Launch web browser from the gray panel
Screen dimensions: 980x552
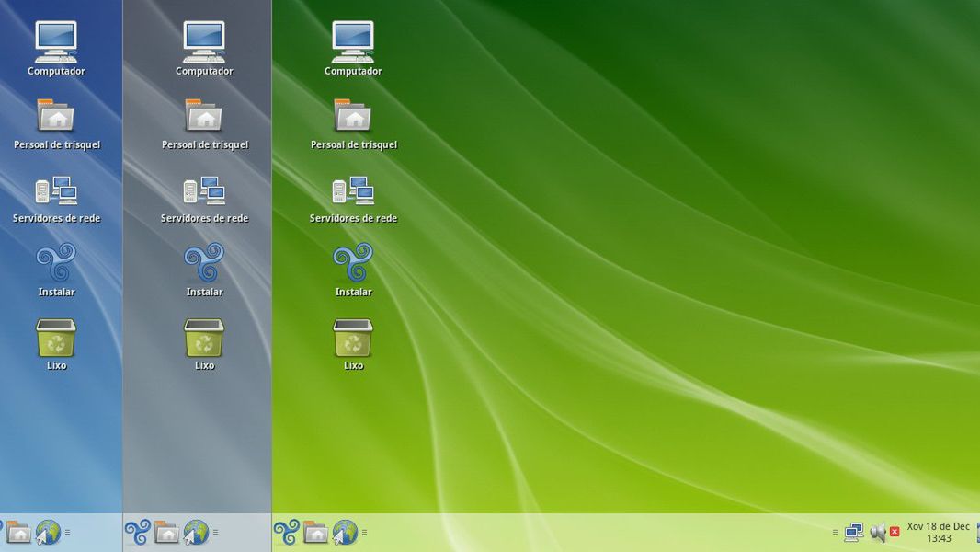click(196, 532)
